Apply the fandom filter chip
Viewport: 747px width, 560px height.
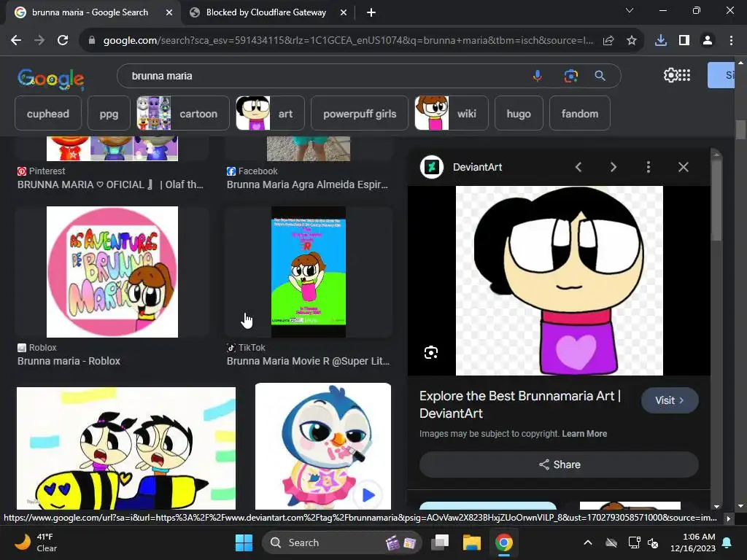[580, 113]
